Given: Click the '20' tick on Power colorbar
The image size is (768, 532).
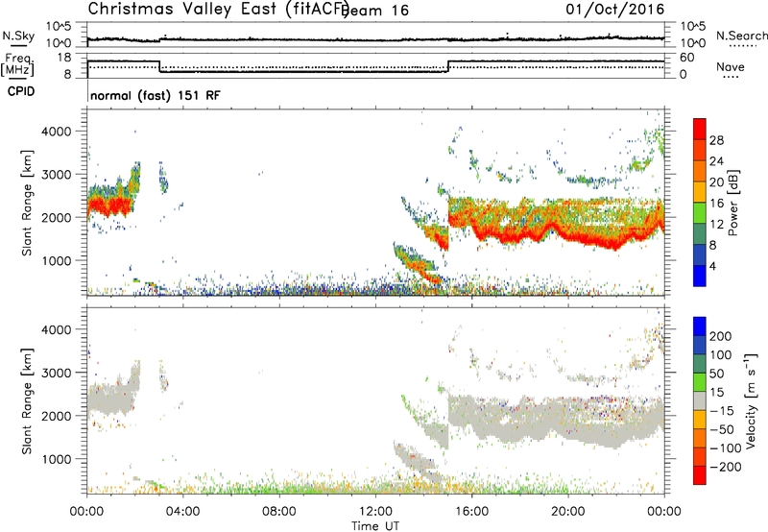Looking at the screenshot, I should (716, 182).
